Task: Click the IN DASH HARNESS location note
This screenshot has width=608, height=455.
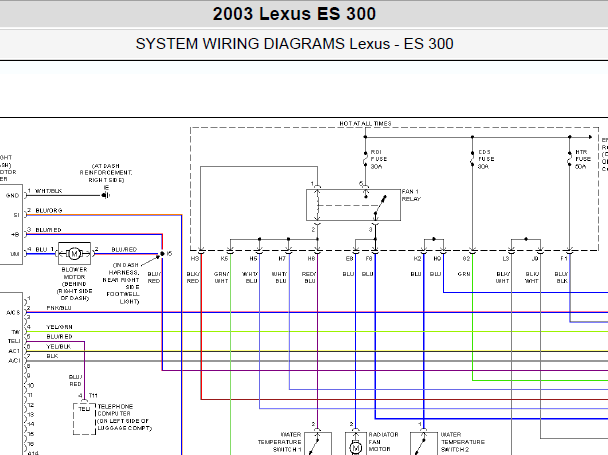Action: click(121, 283)
